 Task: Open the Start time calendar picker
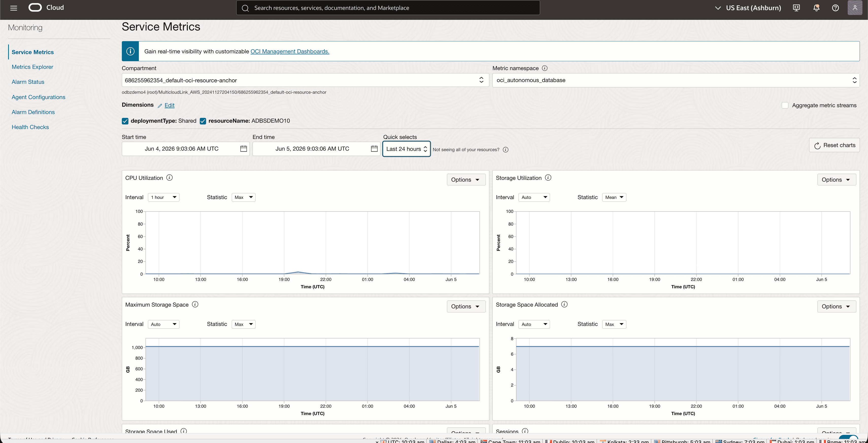click(x=243, y=149)
